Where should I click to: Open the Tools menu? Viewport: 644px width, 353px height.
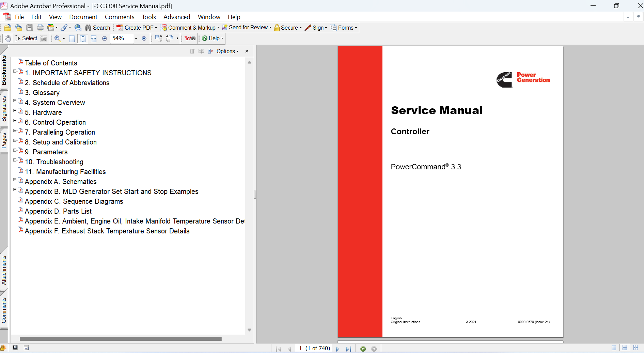pyautogui.click(x=149, y=17)
